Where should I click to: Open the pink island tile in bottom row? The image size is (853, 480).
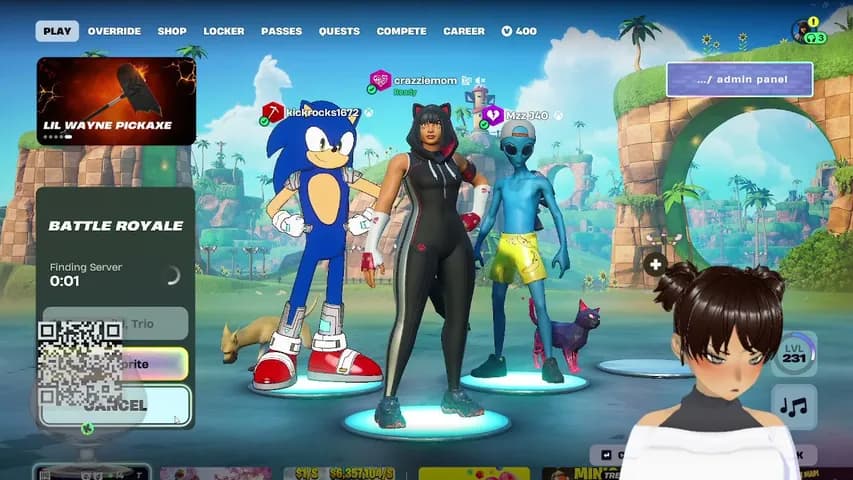[216, 473]
